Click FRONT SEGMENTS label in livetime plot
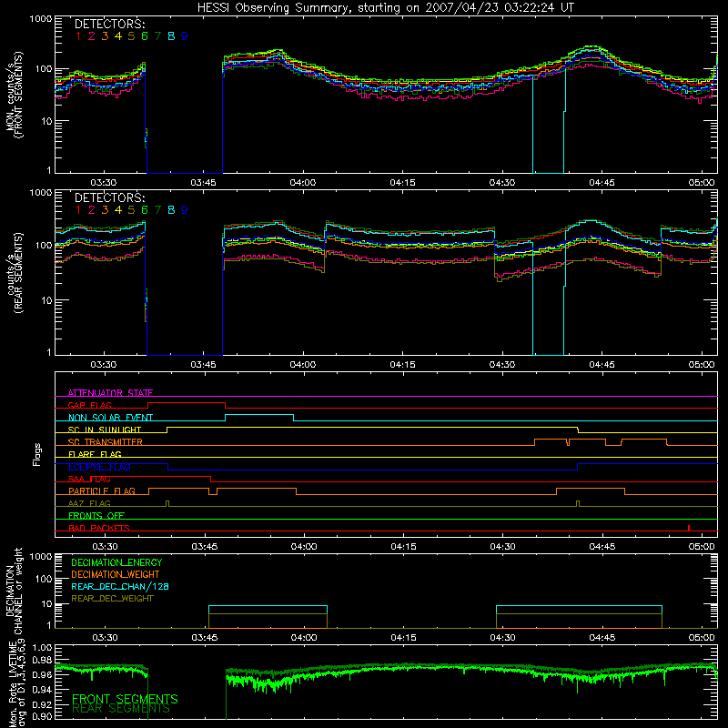Screen dimensions: 728x728 125,698
